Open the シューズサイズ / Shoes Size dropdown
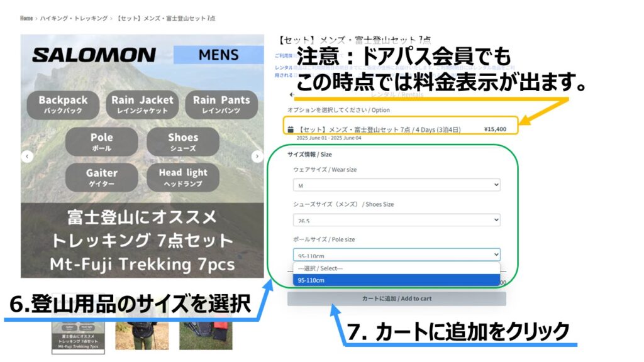 pyautogui.click(x=397, y=220)
